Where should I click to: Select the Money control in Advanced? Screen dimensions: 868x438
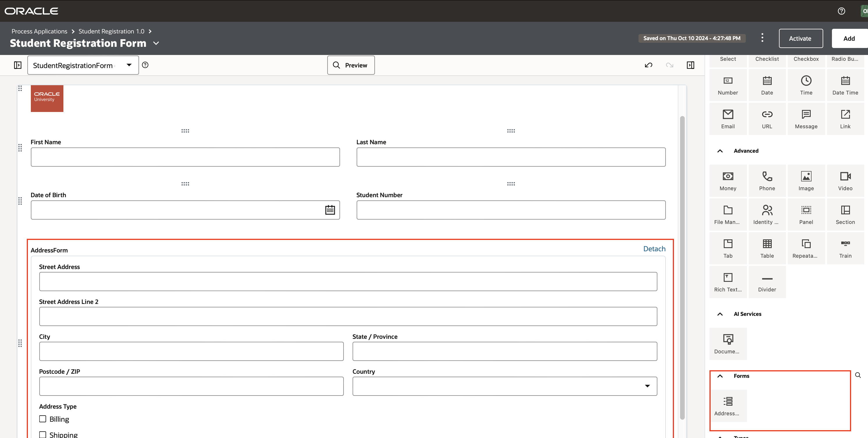728,181
